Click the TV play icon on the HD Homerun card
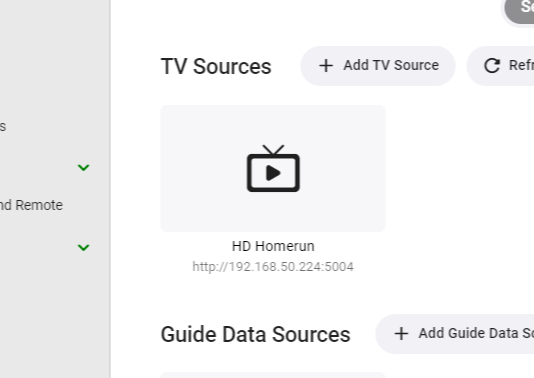The height and width of the screenshot is (378, 534). pos(273,169)
